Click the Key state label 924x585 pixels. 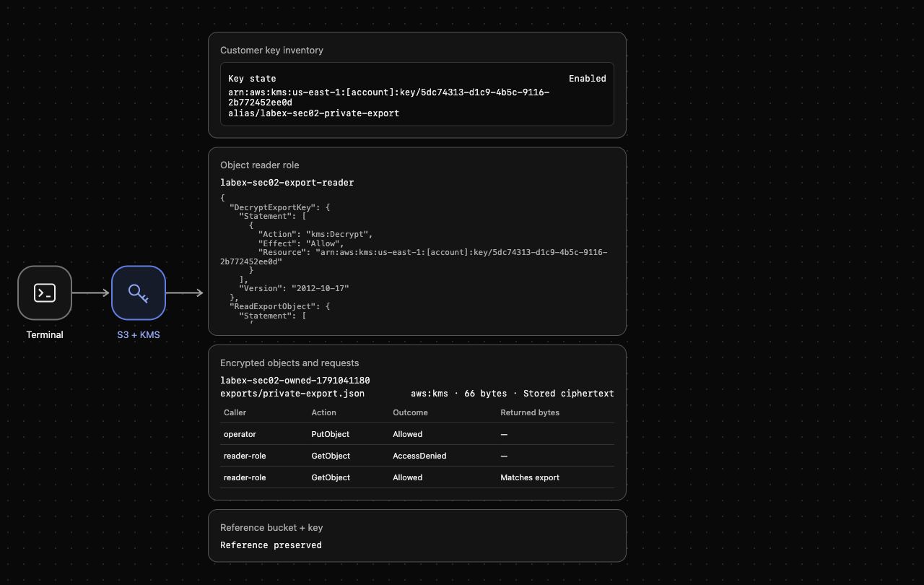point(252,79)
